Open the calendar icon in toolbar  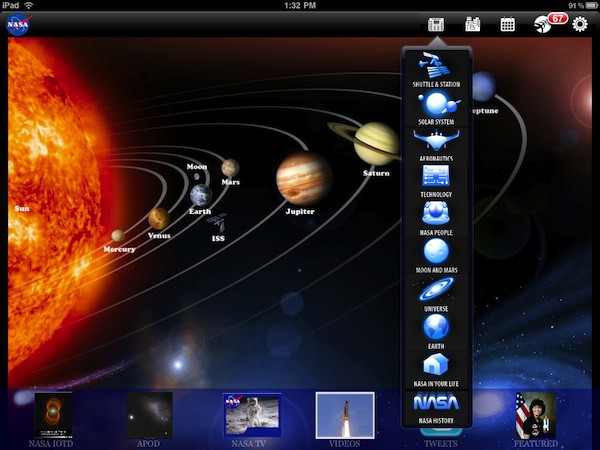(507, 25)
